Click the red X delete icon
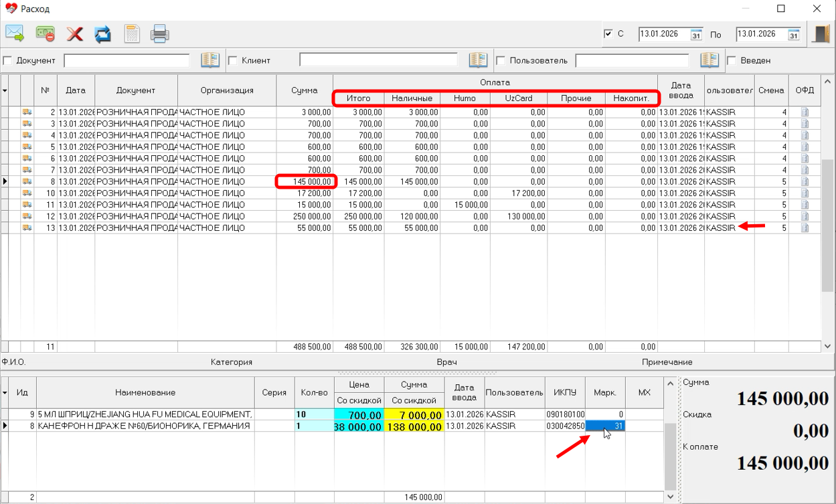 pyautogui.click(x=74, y=33)
